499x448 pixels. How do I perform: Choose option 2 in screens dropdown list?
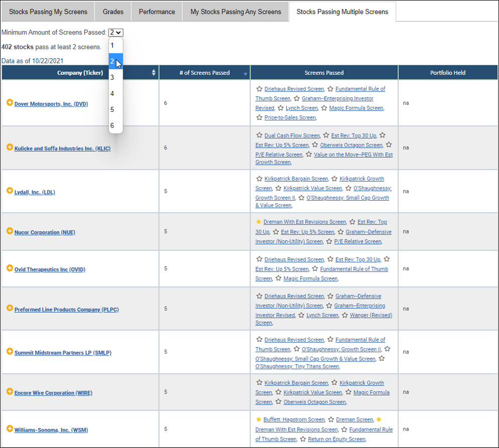pos(115,61)
